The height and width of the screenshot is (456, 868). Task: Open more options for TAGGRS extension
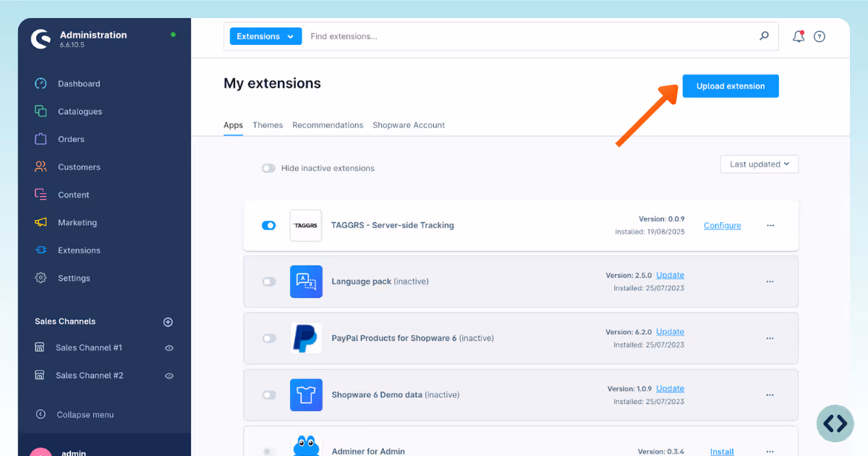pos(770,226)
